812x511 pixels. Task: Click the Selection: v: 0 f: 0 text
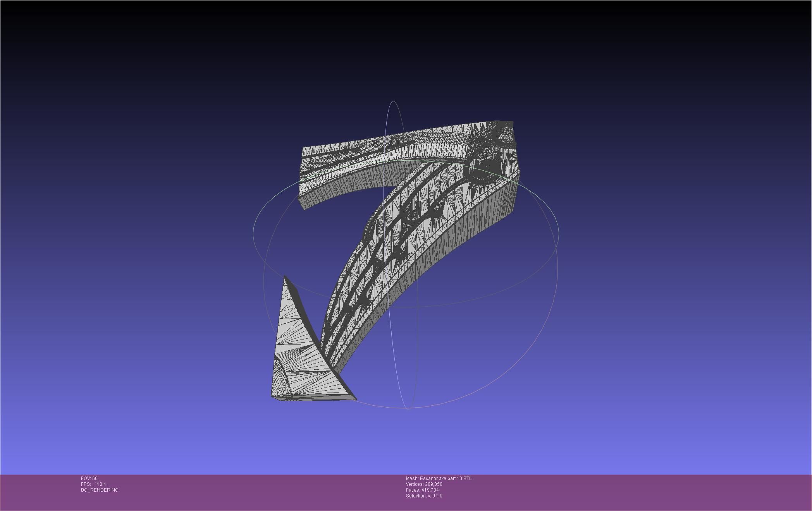tap(424, 496)
